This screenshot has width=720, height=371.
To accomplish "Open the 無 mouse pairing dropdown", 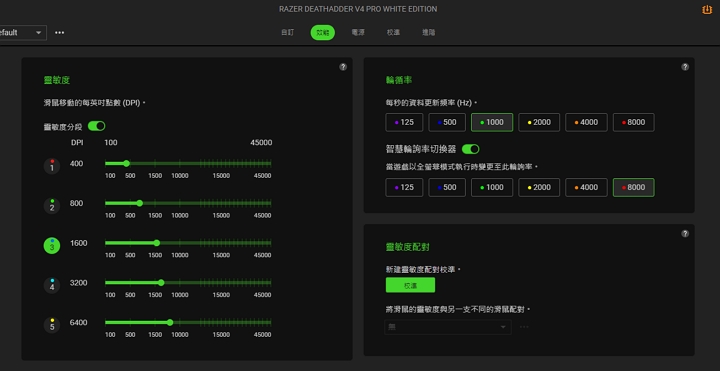I will click(448, 327).
